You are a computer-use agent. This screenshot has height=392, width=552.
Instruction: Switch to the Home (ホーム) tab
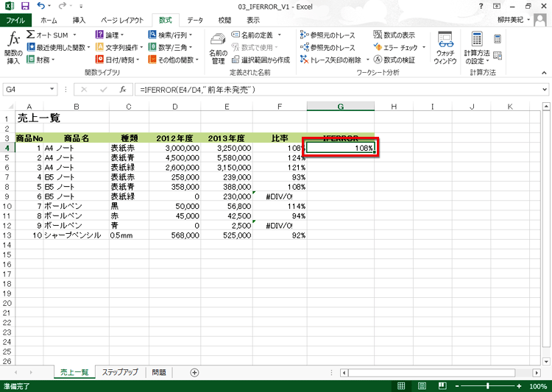[x=49, y=20]
